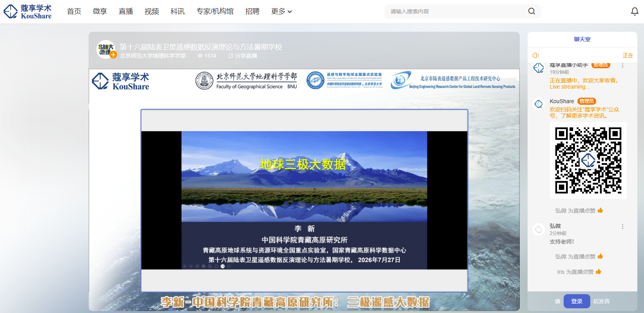Click the speaker announcement icon in the chat room
This screenshot has width=644, height=313.
tap(535, 55)
